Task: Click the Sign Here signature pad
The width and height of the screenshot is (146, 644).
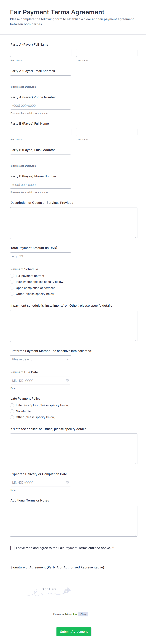Action: [x=49, y=591]
